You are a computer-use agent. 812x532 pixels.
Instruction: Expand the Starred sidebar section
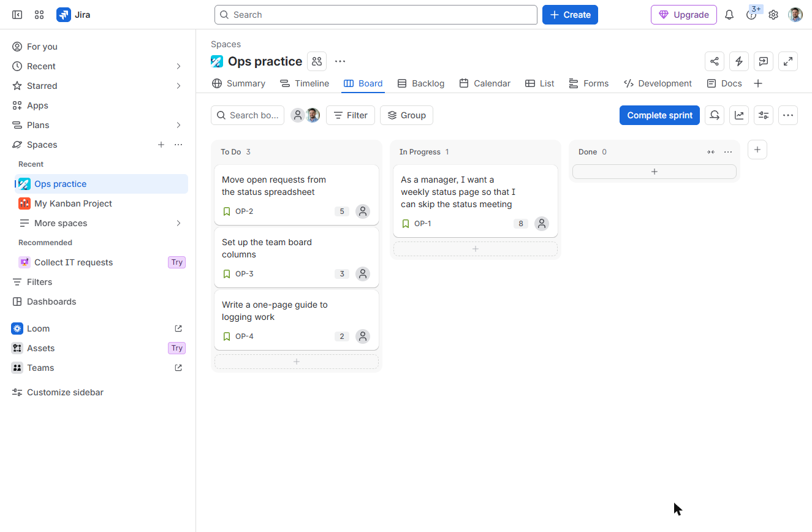tap(179, 86)
